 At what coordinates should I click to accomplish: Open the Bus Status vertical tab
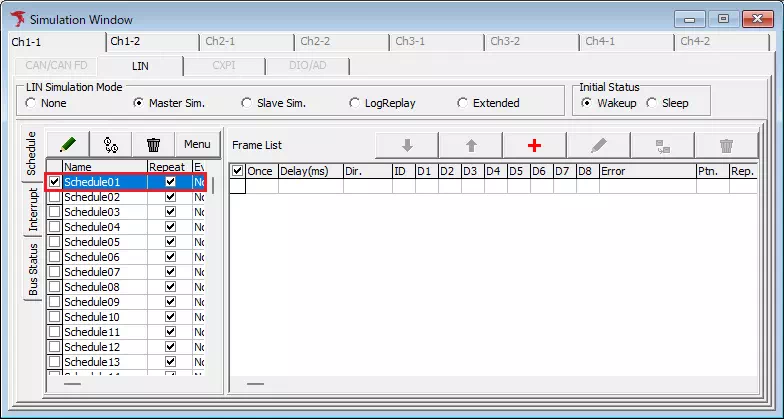[x=33, y=268]
